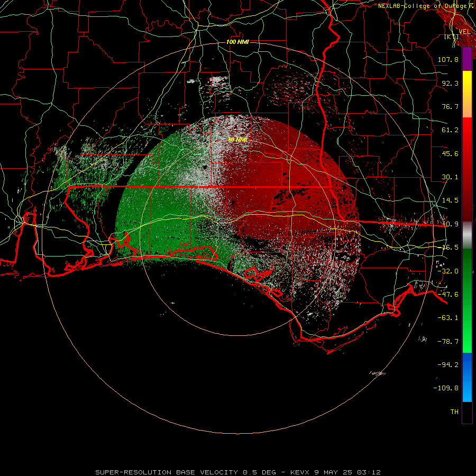Screen dimensions: 476x476
Task: Click the 45.6 velocity scale label
Action: 450,153
